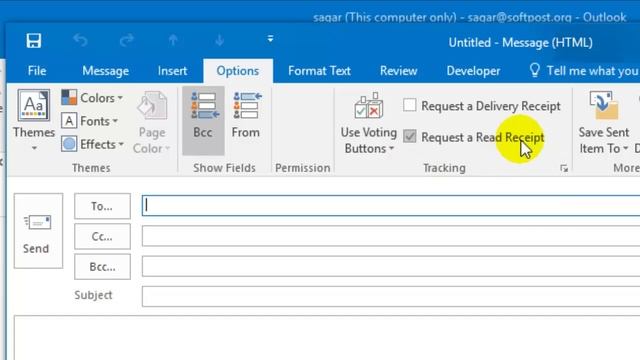Image resolution: width=640 pixels, height=360 pixels.
Task: Switch to the Message tab
Action: [x=105, y=71]
